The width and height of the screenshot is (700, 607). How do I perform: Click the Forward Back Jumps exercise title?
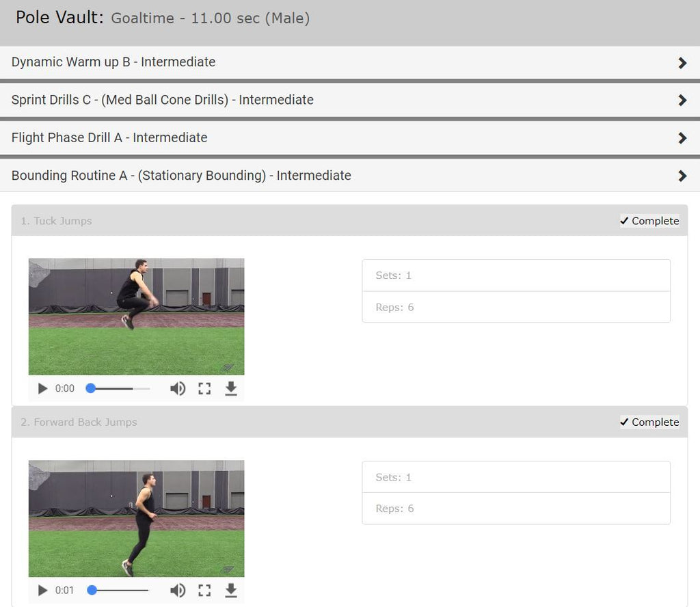click(79, 422)
